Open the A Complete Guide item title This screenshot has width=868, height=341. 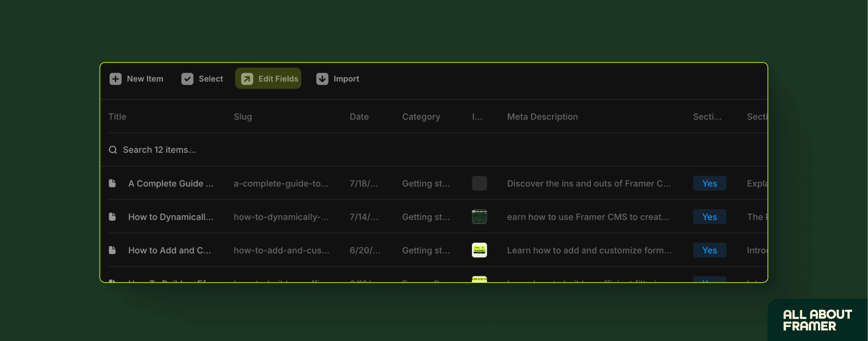pyautogui.click(x=171, y=184)
